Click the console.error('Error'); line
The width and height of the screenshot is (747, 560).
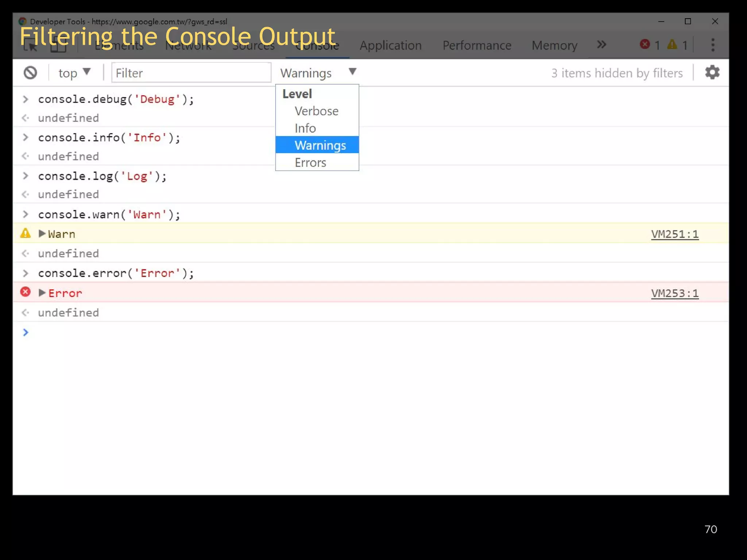pyautogui.click(x=116, y=273)
